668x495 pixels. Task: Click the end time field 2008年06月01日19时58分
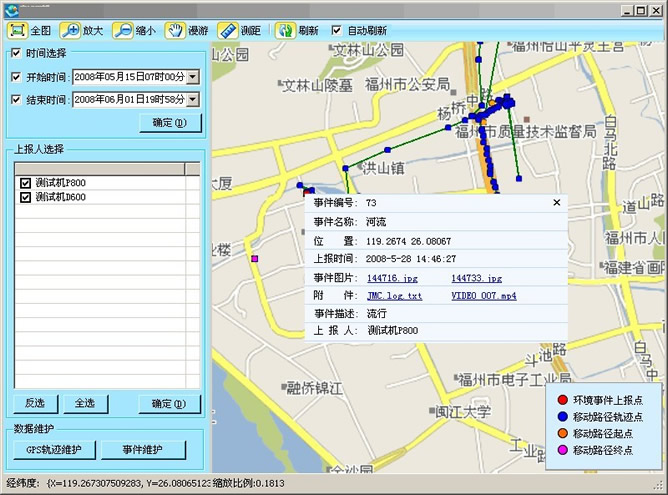130,100
